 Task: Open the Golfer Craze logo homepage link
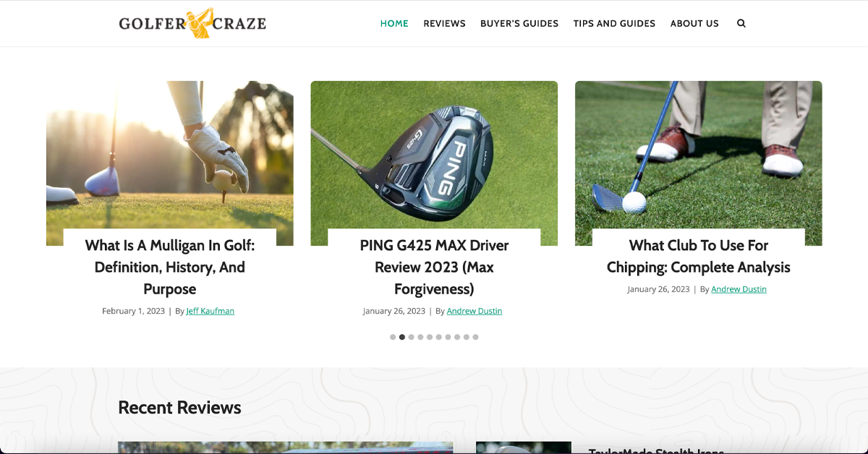pos(192,23)
